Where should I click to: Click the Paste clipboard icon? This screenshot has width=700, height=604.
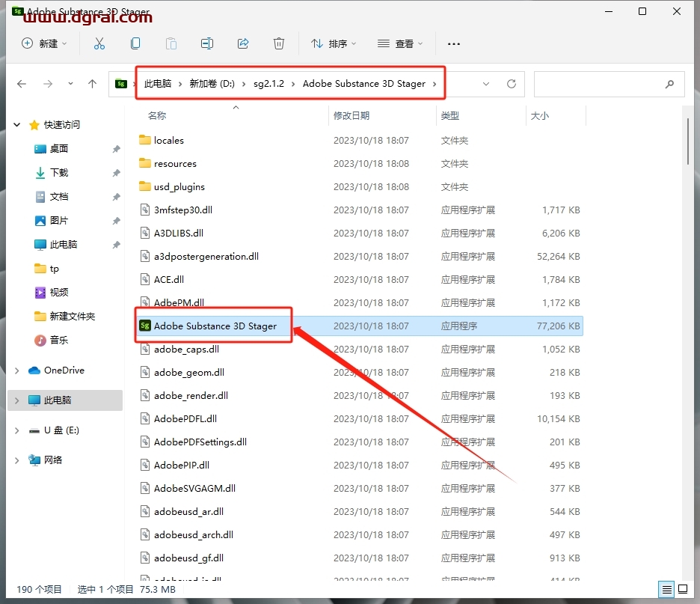(x=171, y=43)
